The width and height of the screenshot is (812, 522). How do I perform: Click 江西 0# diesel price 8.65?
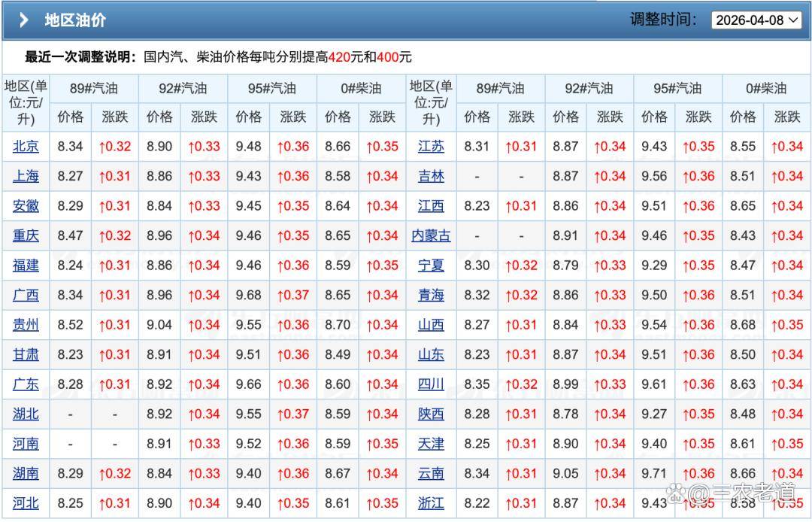[x=743, y=206]
